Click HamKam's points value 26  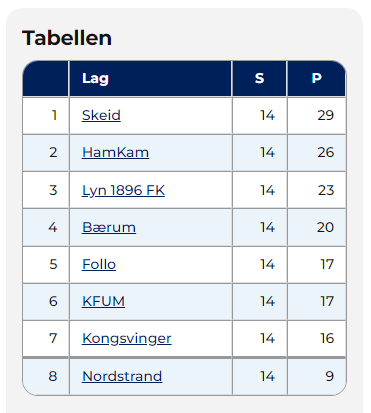325,152
